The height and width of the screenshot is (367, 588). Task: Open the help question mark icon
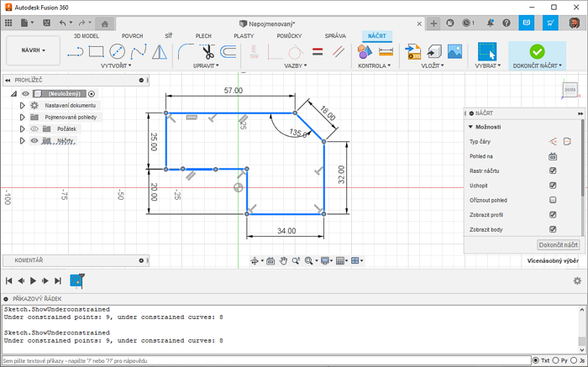tap(507, 23)
